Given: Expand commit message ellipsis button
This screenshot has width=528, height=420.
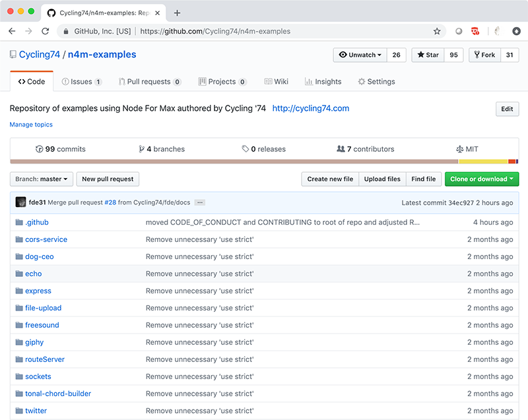Looking at the screenshot, I should click(200, 202).
